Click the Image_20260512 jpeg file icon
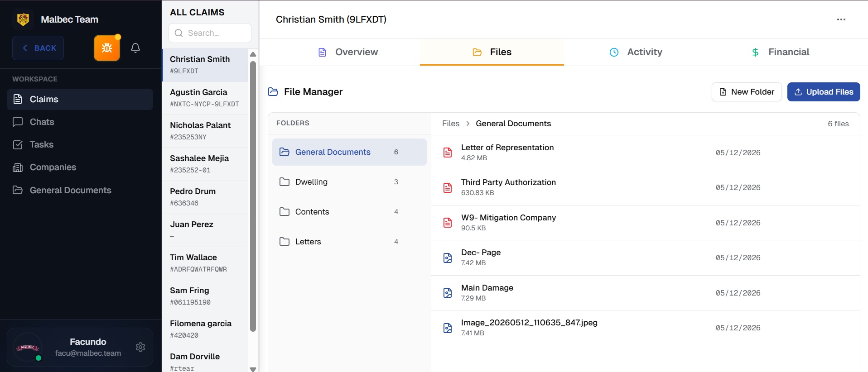 [448, 328]
